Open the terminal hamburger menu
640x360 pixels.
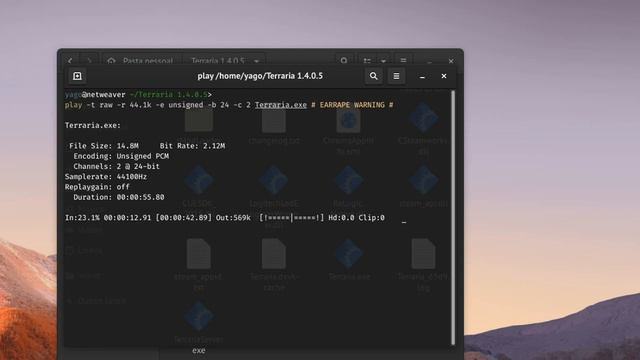(x=396, y=76)
